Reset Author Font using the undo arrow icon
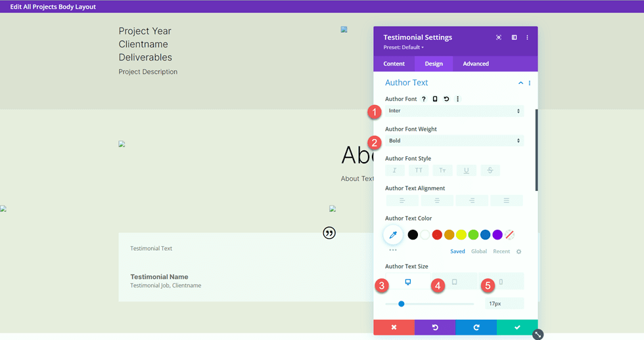The width and height of the screenshot is (644, 340). pos(446,99)
